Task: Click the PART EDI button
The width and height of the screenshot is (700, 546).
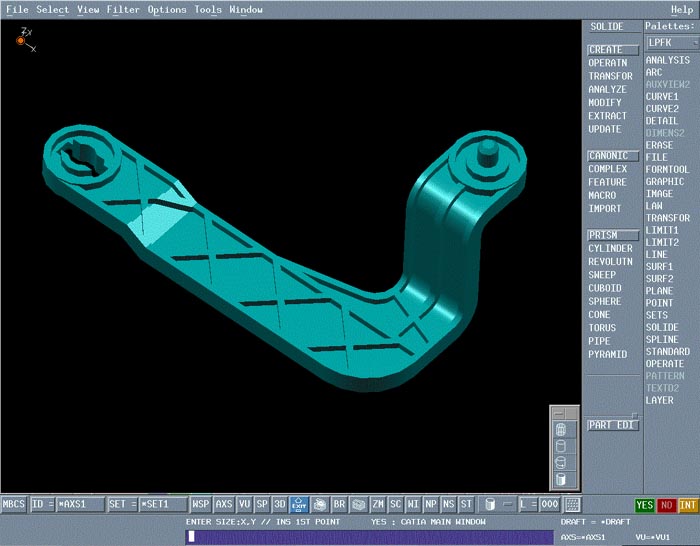Action: pyautogui.click(x=611, y=425)
